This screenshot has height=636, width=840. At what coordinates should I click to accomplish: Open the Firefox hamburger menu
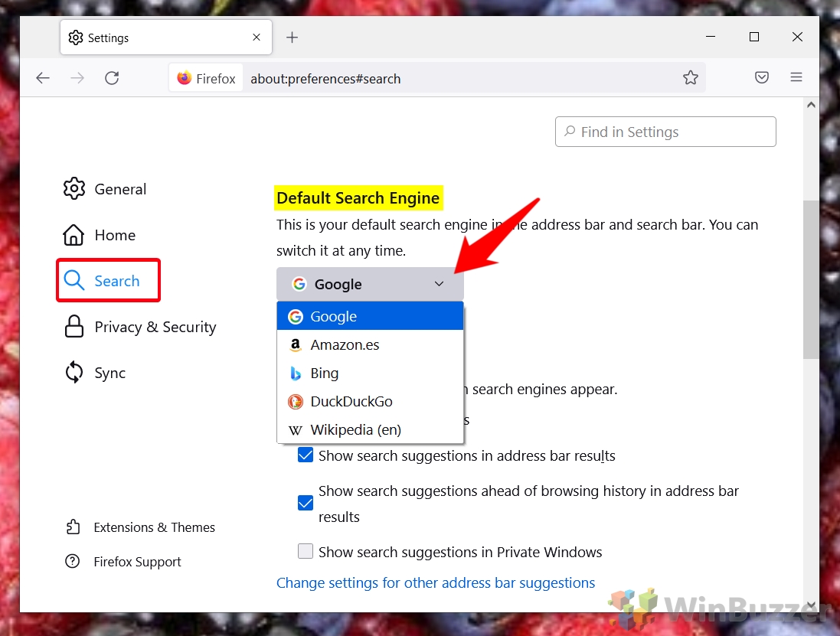point(796,77)
